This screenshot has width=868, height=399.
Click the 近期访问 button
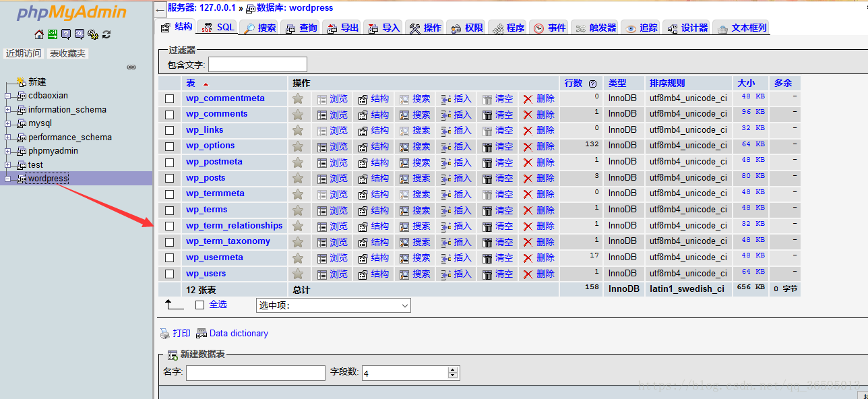pyautogui.click(x=24, y=53)
